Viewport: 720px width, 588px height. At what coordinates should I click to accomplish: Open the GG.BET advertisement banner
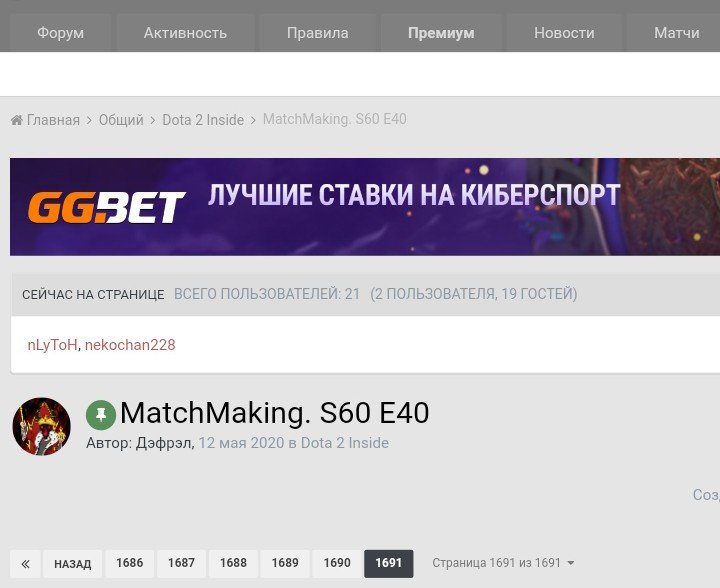pos(365,207)
